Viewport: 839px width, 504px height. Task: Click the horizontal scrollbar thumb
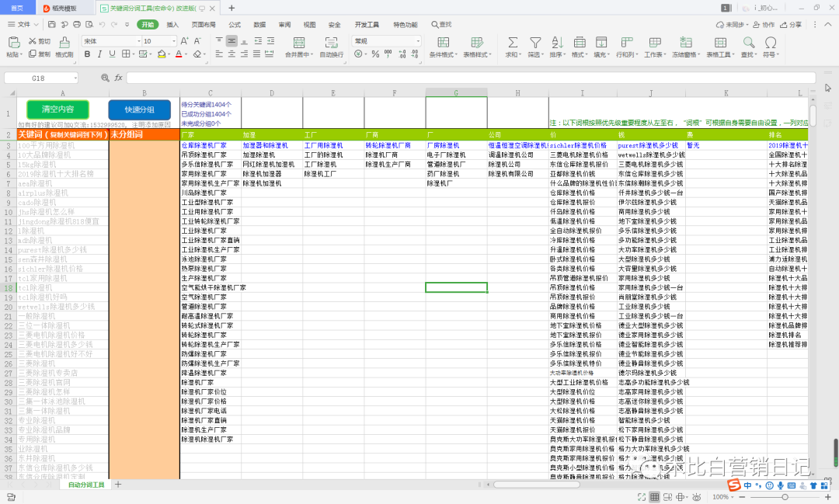pos(537,485)
